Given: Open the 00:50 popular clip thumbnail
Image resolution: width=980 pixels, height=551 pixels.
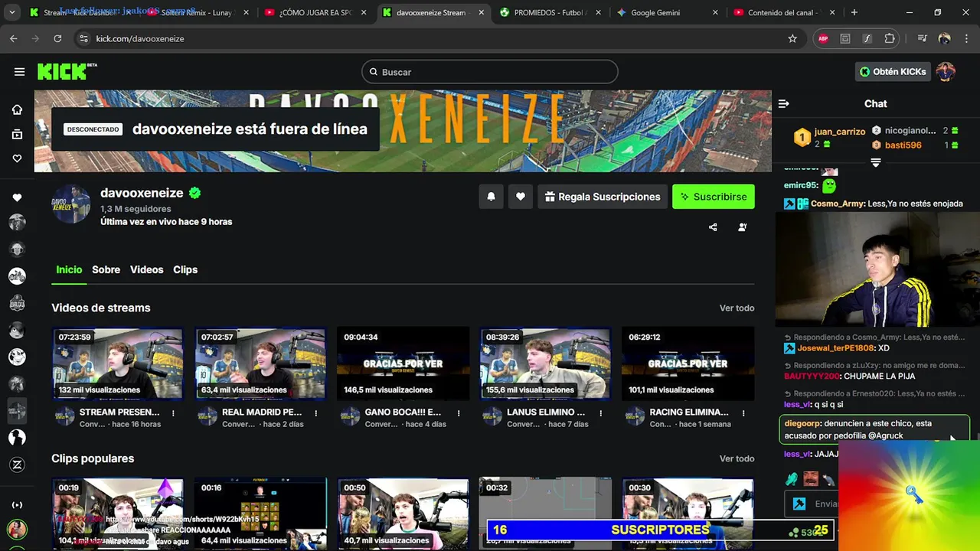Looking at the screenshot, I should coord(403,513).
